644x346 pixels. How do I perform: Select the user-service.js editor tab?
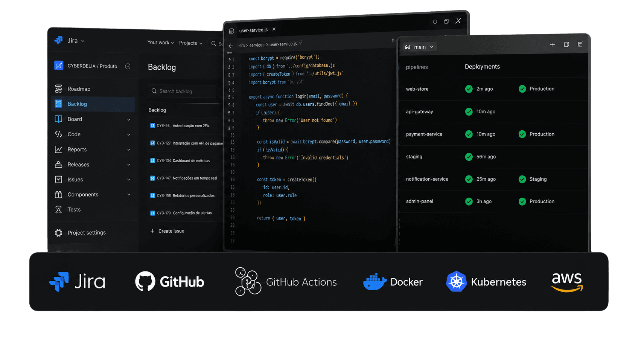pyautogui.click(x=253, y=30)
